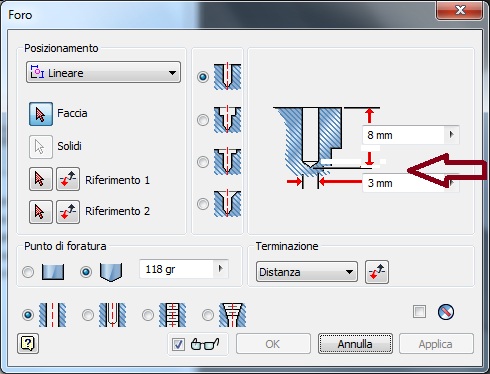Click the spotface hole type image

pos(227,162)
